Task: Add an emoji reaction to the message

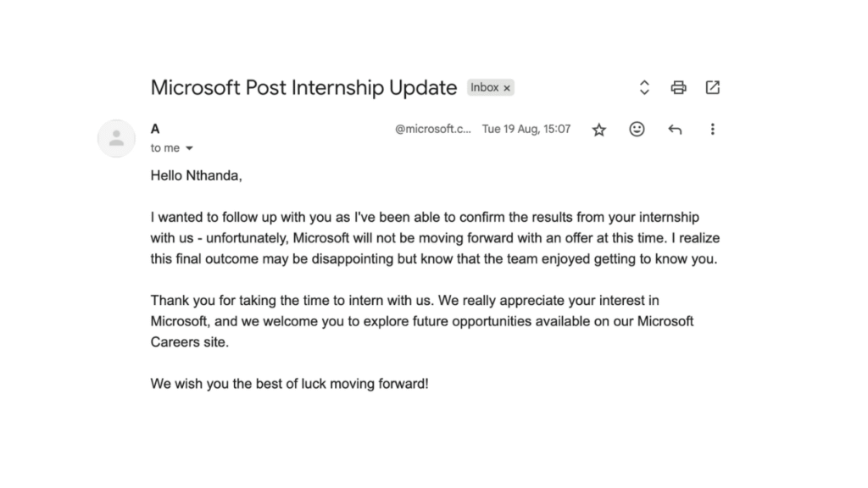Action: point(637,130)
